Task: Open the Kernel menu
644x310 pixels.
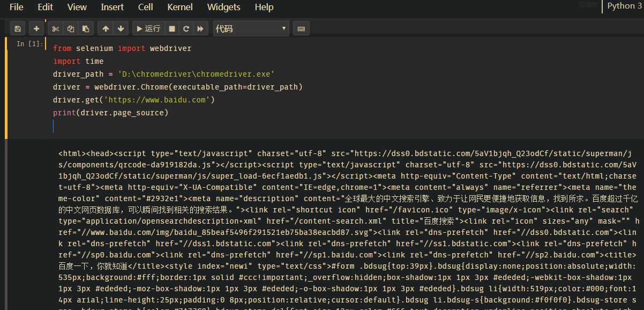Action: [180, 7]
